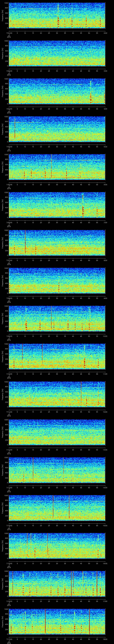Click the red spike at second 10 in the 7:07:00 plot
The height and width of the screenshot is (644, 114).
coord(25,242)
